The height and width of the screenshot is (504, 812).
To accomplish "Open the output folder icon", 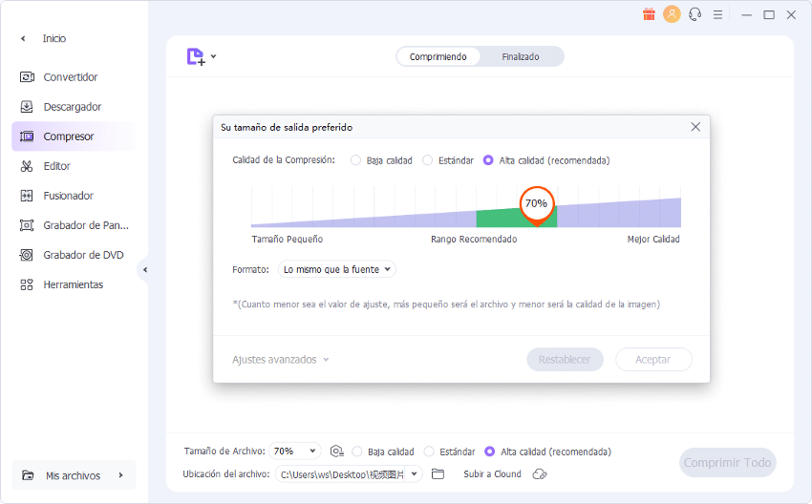I will (x=438, y=474).
